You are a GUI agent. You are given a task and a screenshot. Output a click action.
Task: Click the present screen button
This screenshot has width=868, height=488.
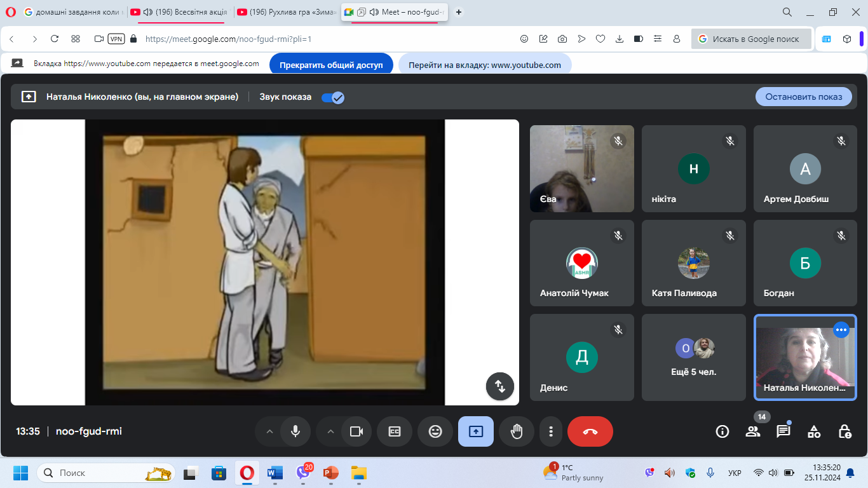click(476, 431)
